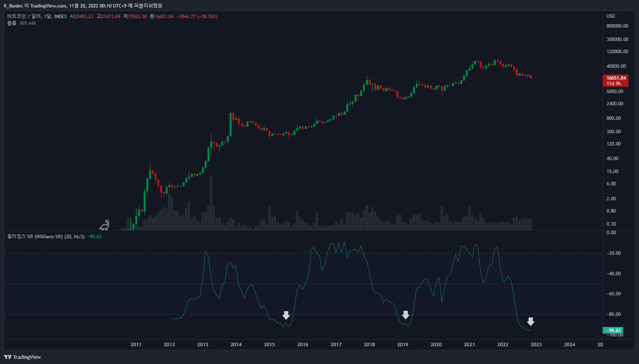The height and width of the screenshot is (364, 639).
Task: Click the 40.00 price axis label
Action: [613, 159]
